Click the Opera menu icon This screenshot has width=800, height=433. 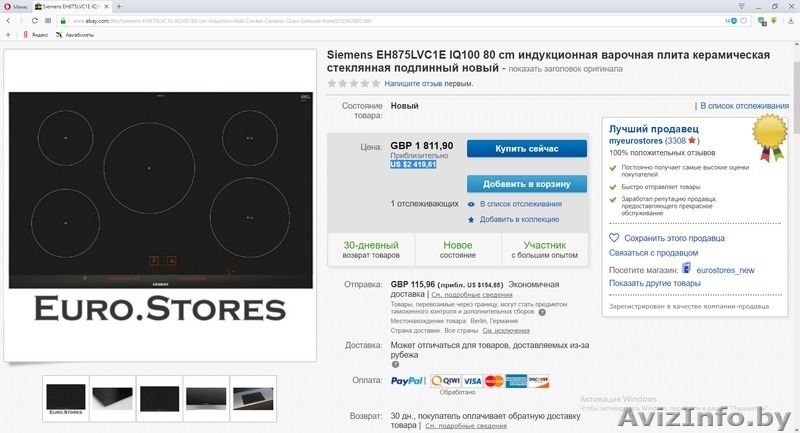pyautogui.click(x=7, y=6)
